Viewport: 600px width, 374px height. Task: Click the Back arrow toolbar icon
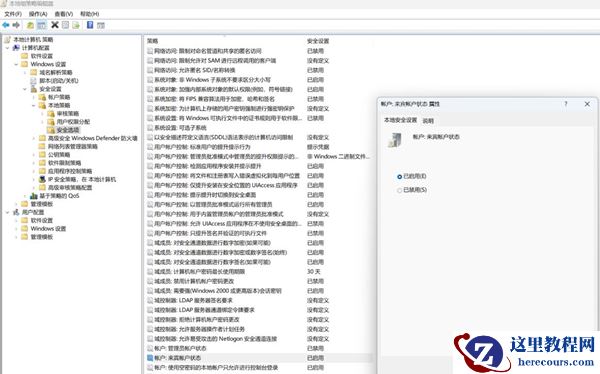pos(6,25)
